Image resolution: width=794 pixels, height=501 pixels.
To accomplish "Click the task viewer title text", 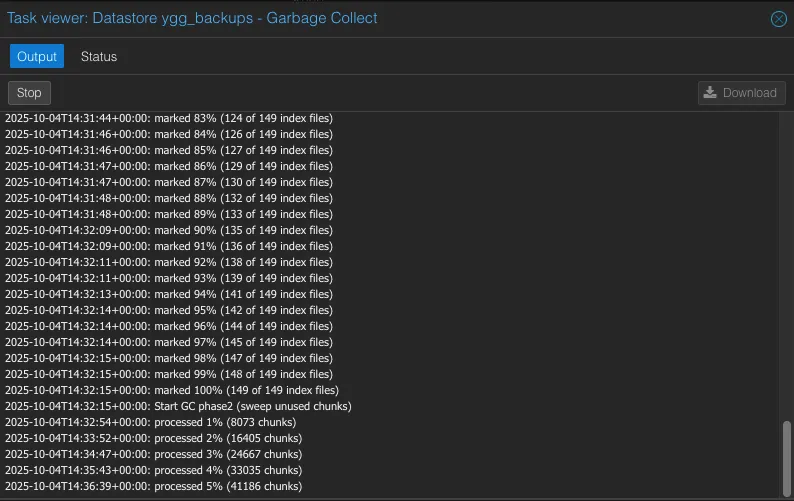I will (x=192, y=18).
